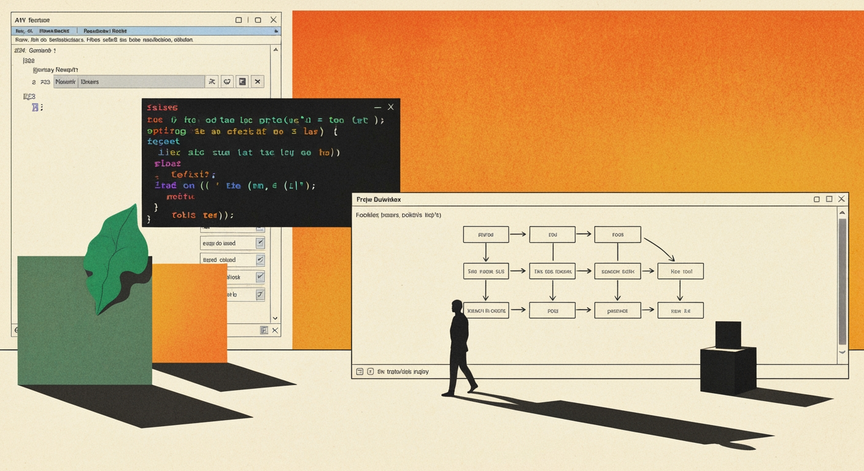Click the flowchart window's scrollbar down chevron
This screenshot has width=864, height=471.
842,352
